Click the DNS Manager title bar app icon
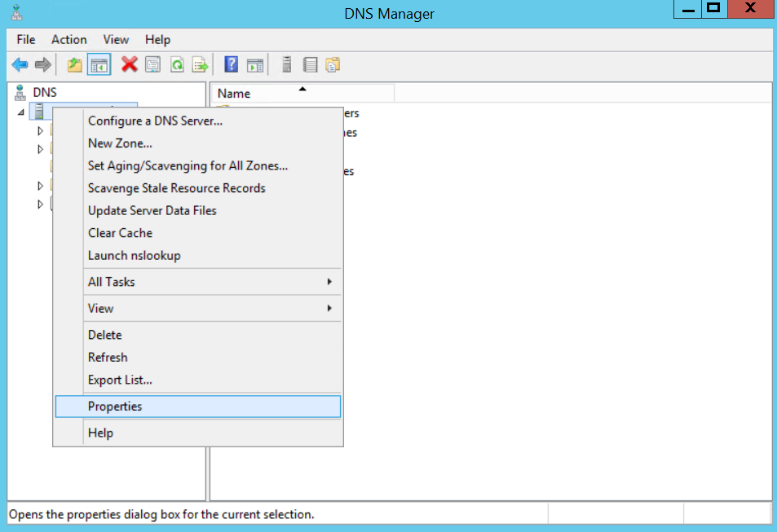The image size is (777, 532). (x=17, y=12)
